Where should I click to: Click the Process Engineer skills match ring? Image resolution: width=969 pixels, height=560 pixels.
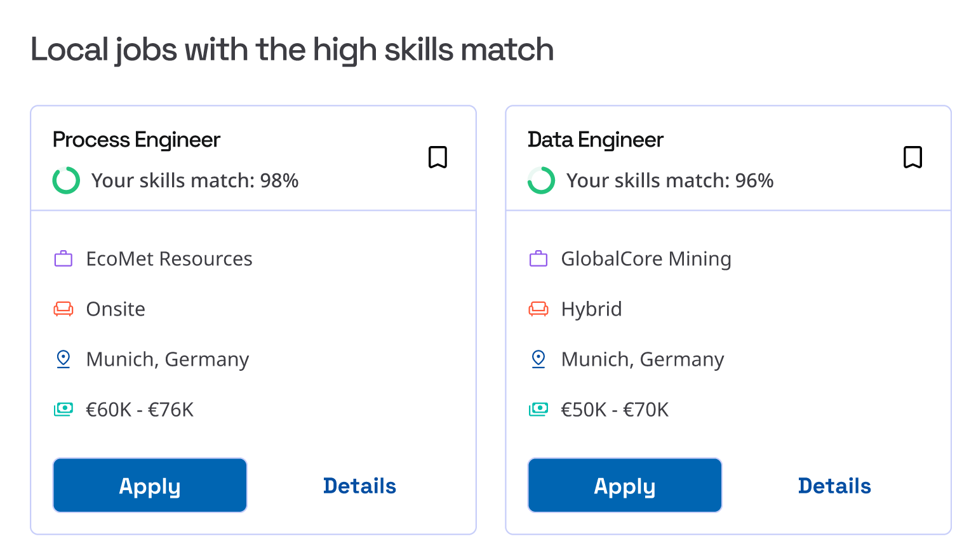(x=66, y=180)
